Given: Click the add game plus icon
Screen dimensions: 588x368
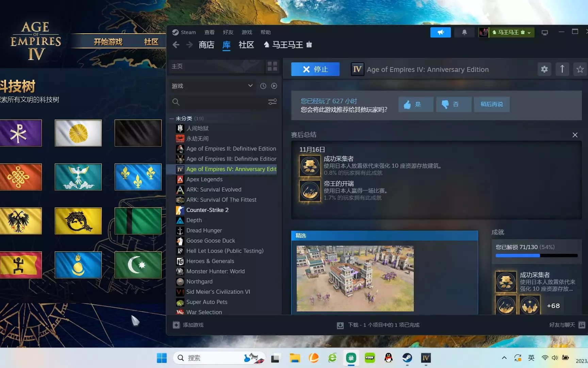Looking at the screenshot, I should (x=176, y=325).
